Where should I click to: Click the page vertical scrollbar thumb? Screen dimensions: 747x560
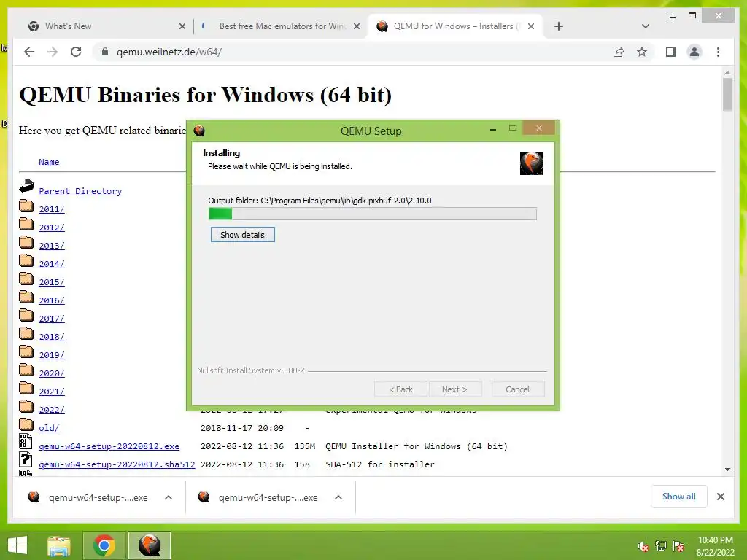(x=727, y=94)
